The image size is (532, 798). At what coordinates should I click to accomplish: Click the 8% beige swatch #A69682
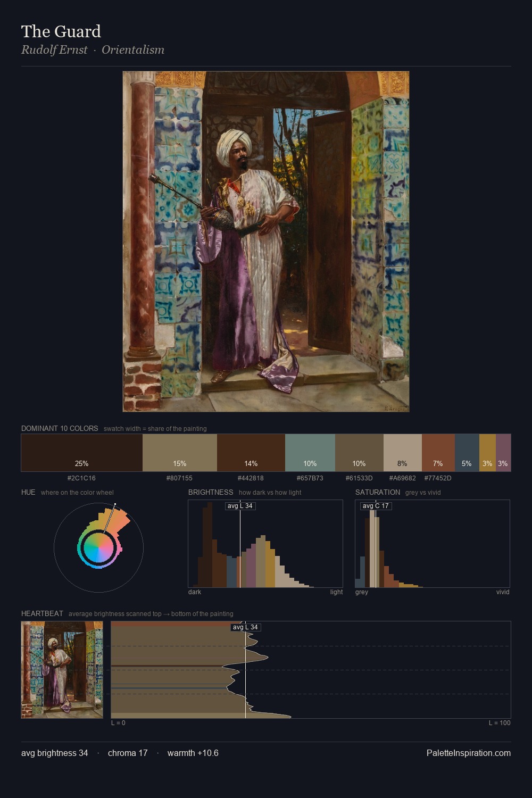pyautogui.click(x=403, y=453)
